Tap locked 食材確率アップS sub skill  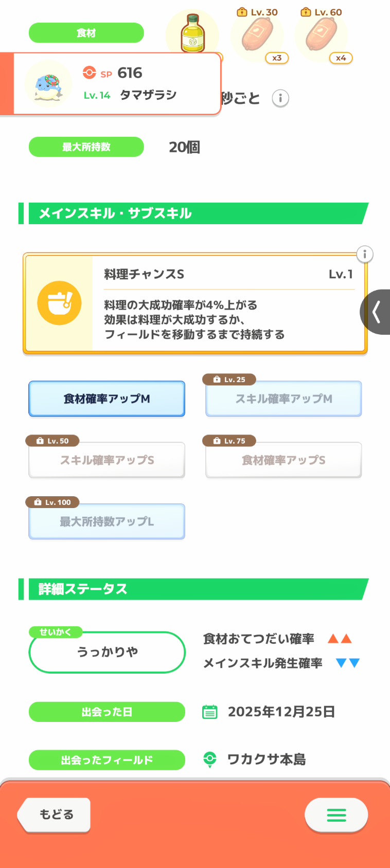pos(283,460)
